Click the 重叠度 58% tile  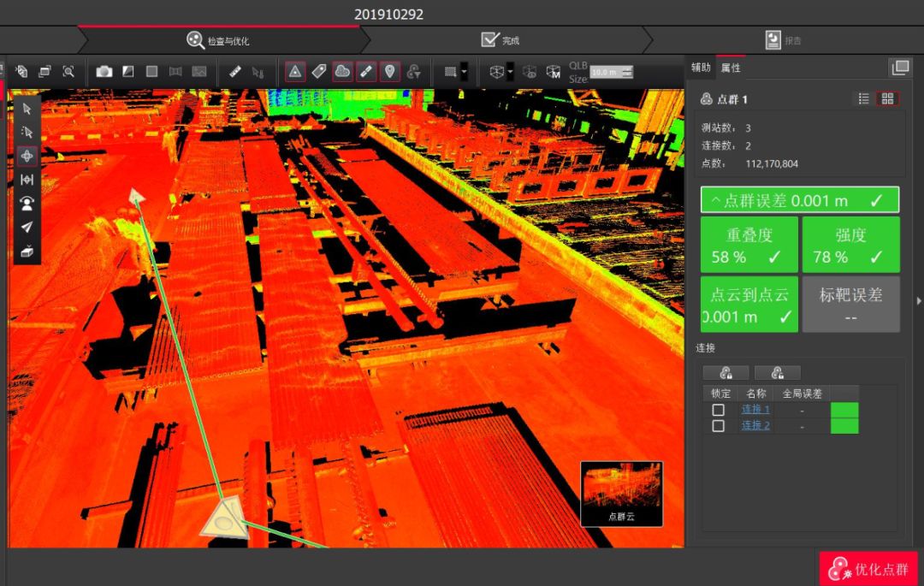749,245
